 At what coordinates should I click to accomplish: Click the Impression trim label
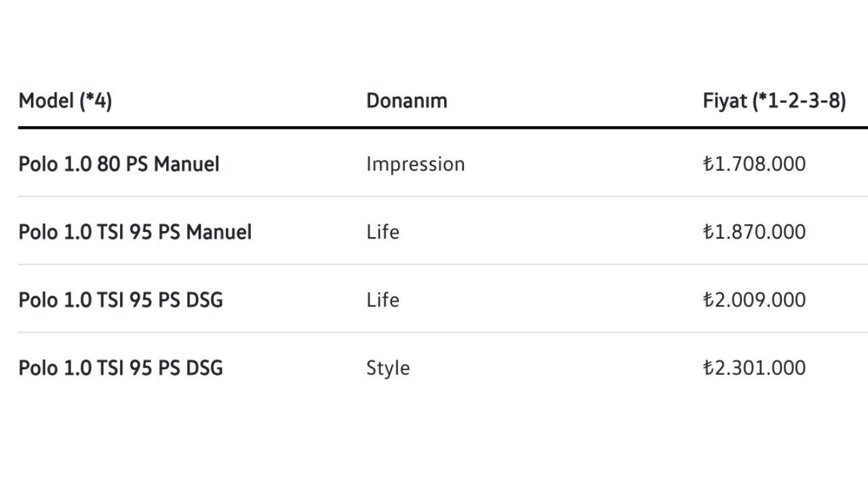pos(416,165)
